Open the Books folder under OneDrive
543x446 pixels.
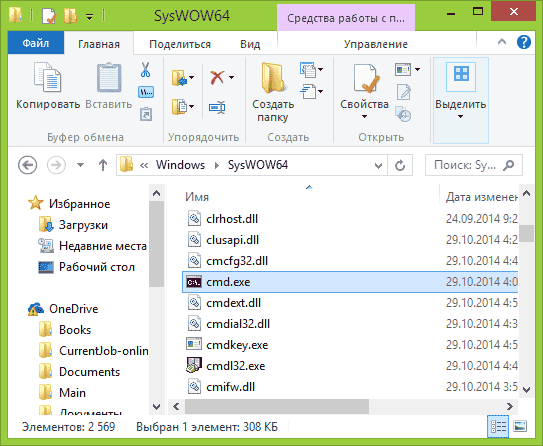tap(64, 330)
